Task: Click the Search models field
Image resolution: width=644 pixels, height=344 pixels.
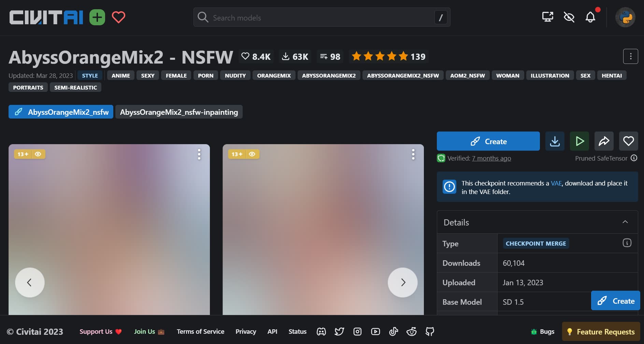Action: tap(322, 17)
